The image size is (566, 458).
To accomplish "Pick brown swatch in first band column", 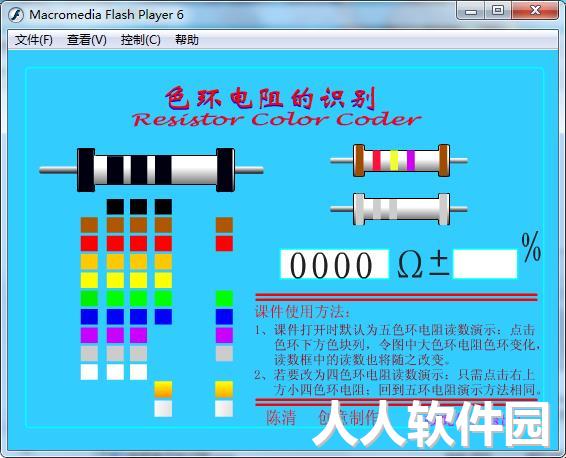I will pyautogui.click(x=89, y=225).
